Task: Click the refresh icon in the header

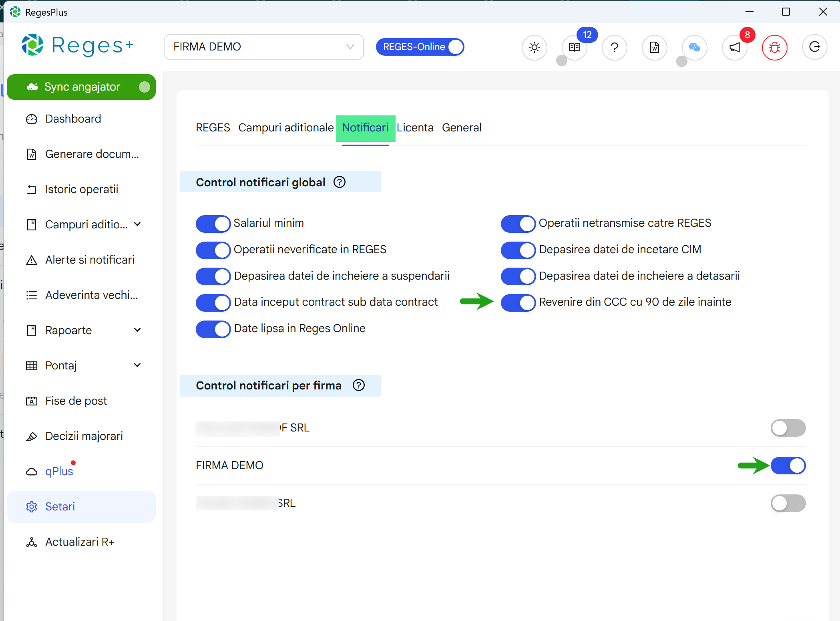Action: 815,47
